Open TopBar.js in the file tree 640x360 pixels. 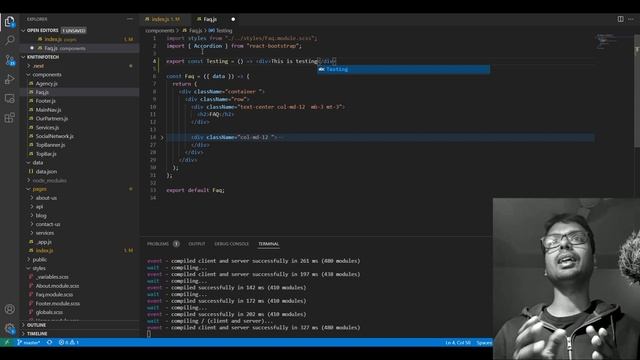[x=46, y=154]
